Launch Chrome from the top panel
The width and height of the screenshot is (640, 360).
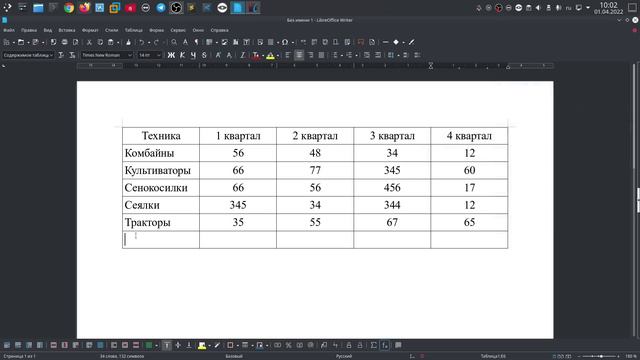[x=69, y=7]
